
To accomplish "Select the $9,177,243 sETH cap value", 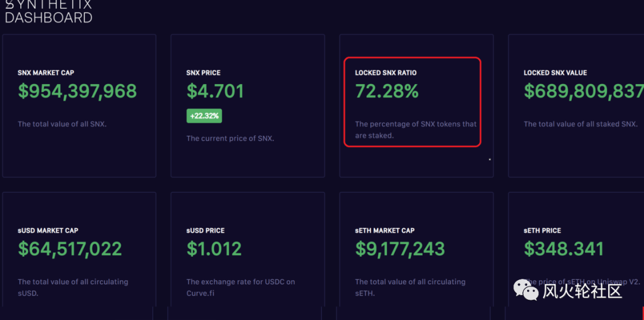I will (x=400, y=249).
